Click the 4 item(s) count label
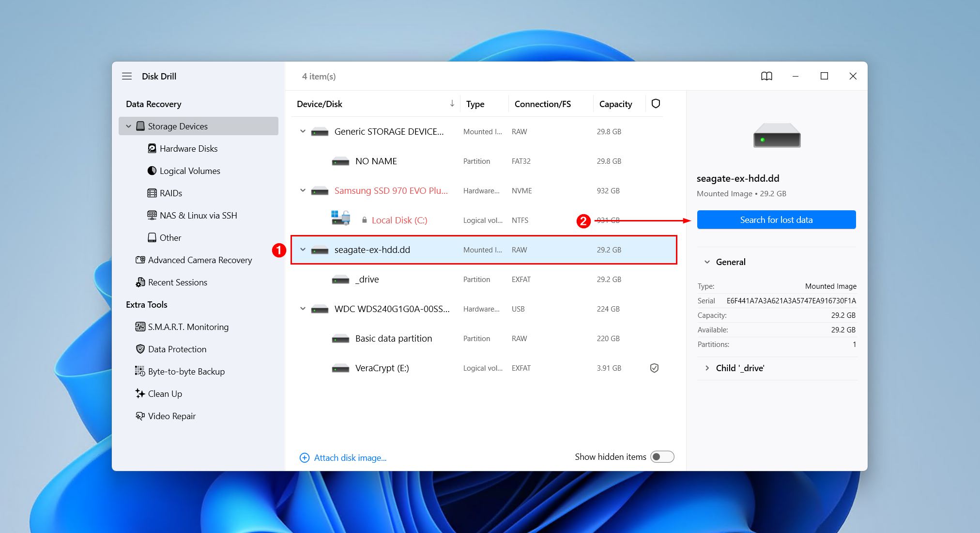 pyautogui.click(x=319, y=76)
